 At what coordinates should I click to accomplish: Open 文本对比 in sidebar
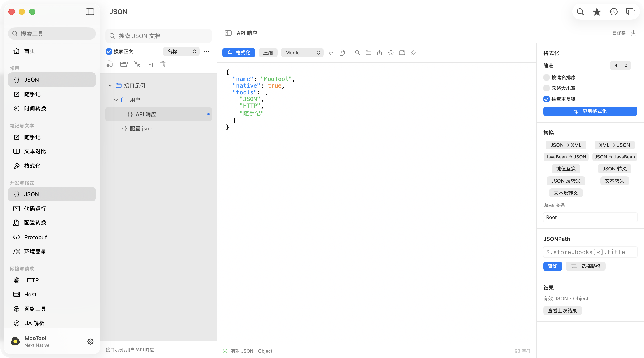pos(52,151)
